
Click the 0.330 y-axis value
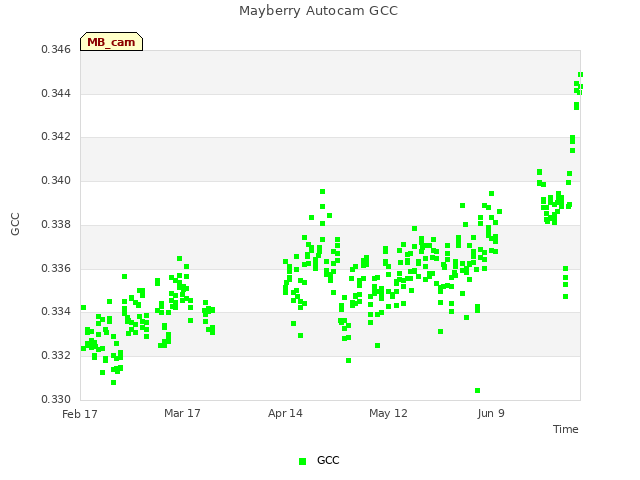coord(56,399)
